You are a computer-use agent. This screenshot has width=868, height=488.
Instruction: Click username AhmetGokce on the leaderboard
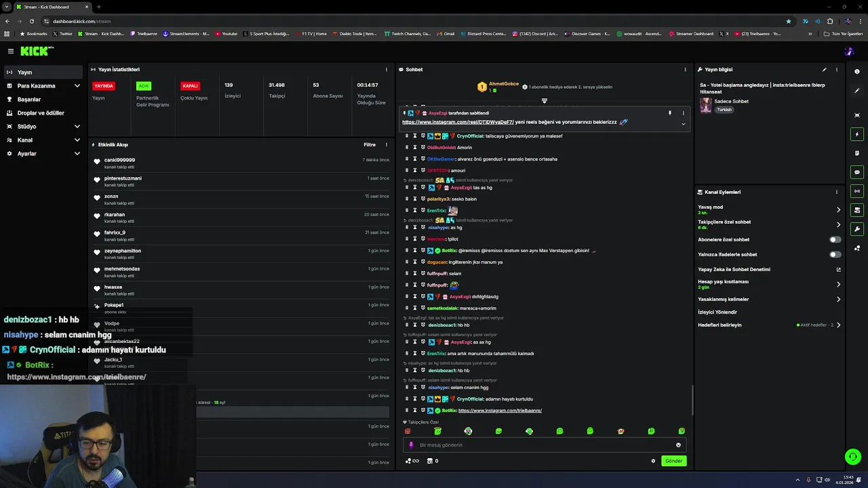tap(504, 83)
